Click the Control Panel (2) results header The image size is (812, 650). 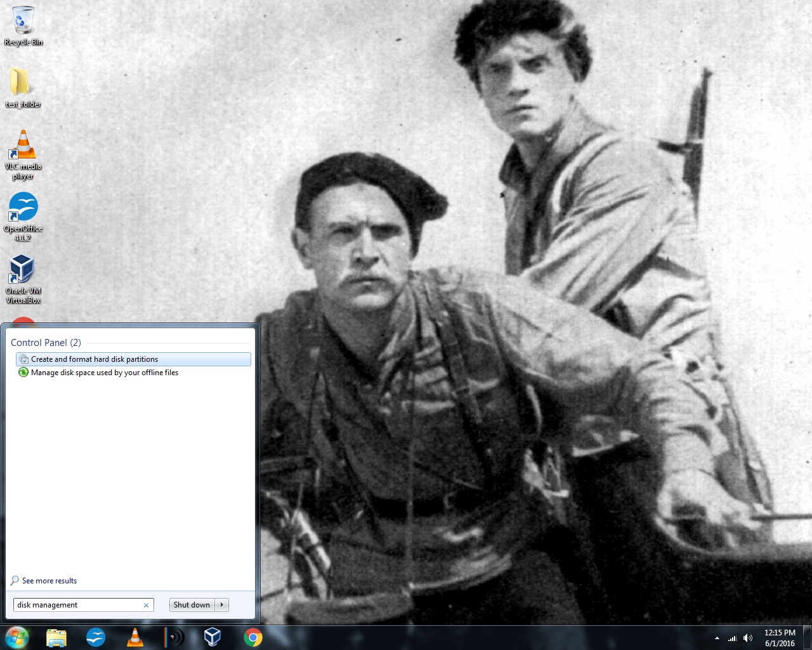click(46, 343)
